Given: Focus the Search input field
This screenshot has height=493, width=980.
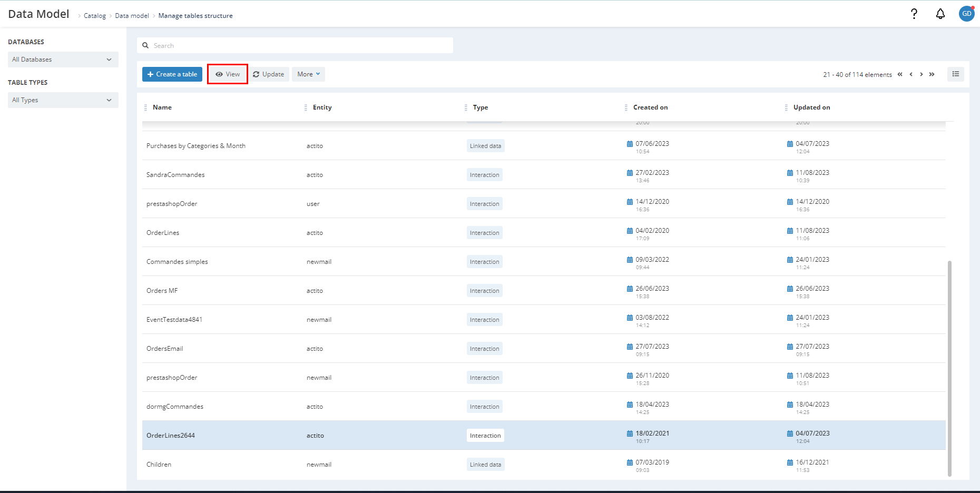Looking at the screenshot, I should (295, 45).
